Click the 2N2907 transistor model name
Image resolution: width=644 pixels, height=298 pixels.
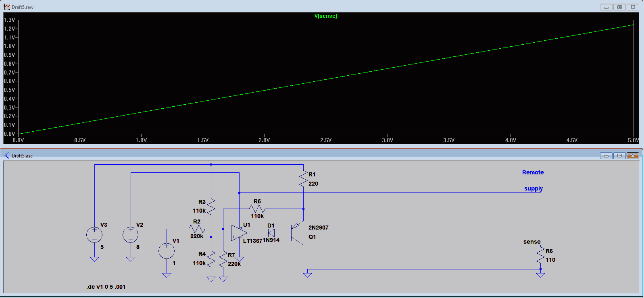(319, 228)
